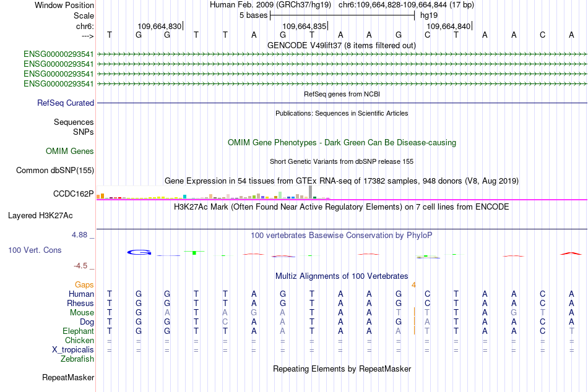Click the light green bar in GTEx chart
The image size is (588, 392).
(280, 195)
